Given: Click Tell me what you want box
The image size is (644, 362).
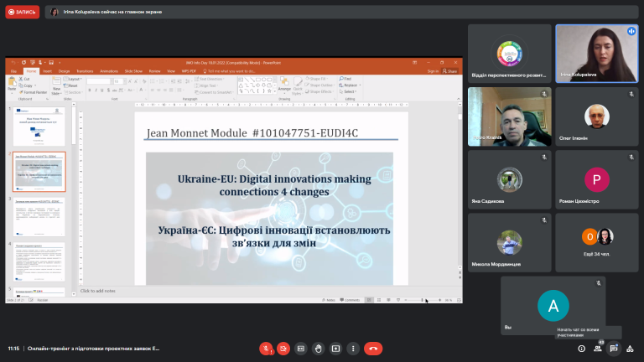Looking at the screenshot, I should click(230, 71).
